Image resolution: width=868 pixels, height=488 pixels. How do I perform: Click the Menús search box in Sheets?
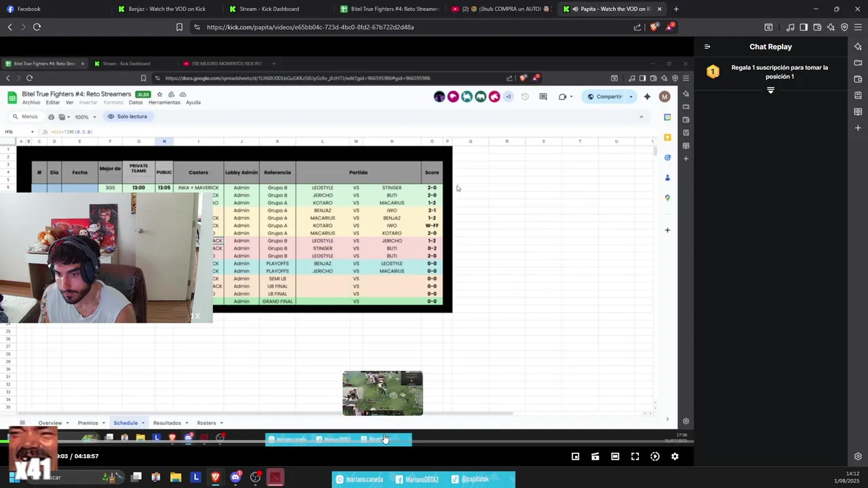coord(25,117)
